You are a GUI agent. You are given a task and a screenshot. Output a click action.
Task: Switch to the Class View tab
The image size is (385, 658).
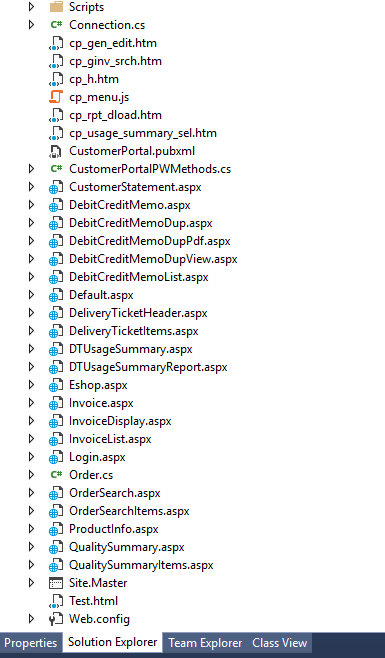(x=280, y=643)
